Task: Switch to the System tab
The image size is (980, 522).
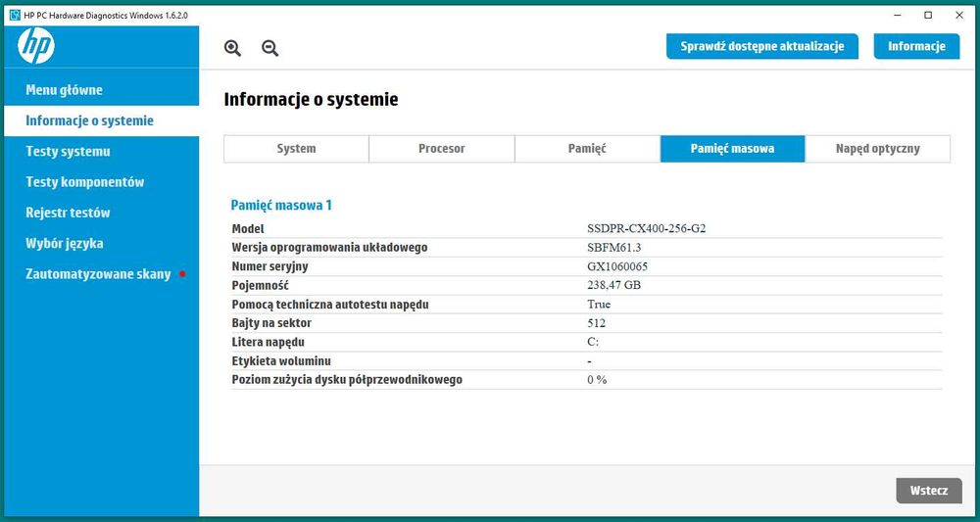Action: tap(296, 149)
